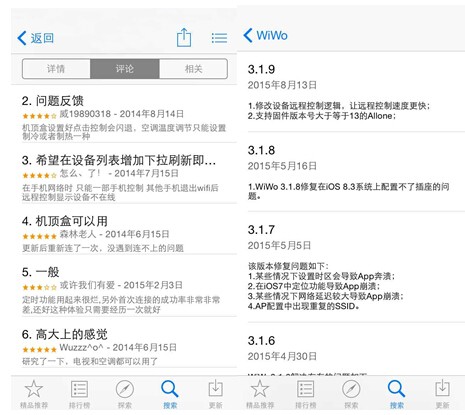Return to WiWo page via back chevron
This screenshot has width=465, height=415.
point(265,35)
